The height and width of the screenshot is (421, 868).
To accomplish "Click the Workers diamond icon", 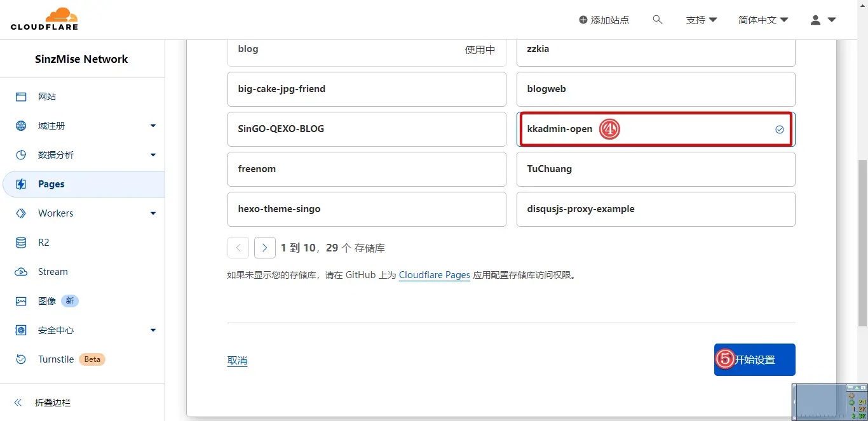I will point(21,213).
